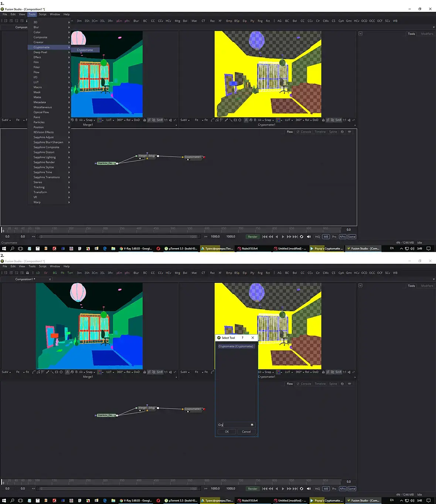Click the search magnifier on the lower taskbar
The image size is (436, 504).
tap(12, 500)
